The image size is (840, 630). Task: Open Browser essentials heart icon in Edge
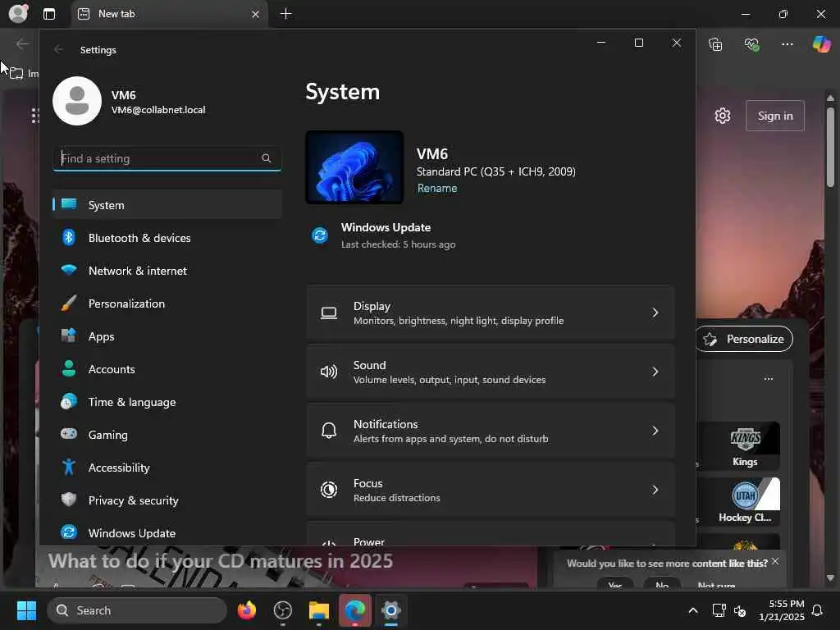point(751,44)
